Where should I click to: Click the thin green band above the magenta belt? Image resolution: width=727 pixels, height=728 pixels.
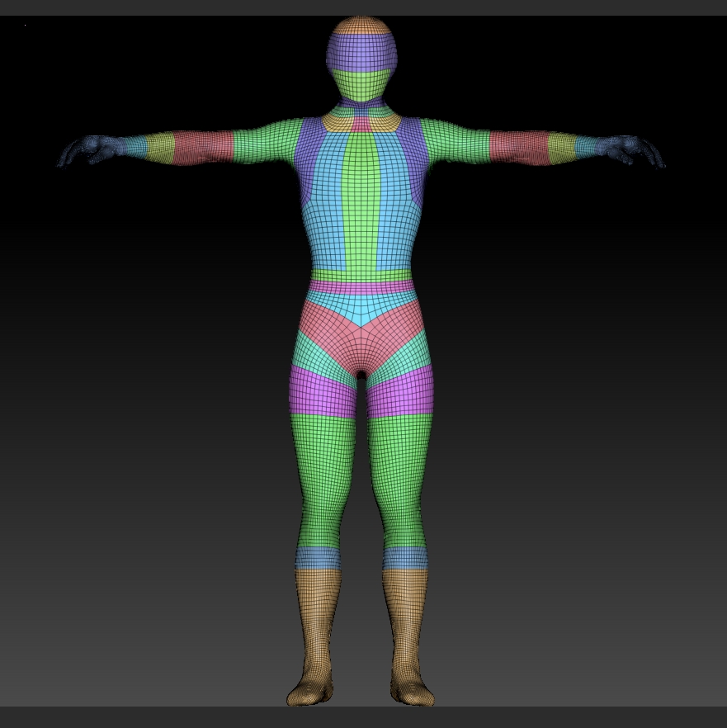point(361,276)
